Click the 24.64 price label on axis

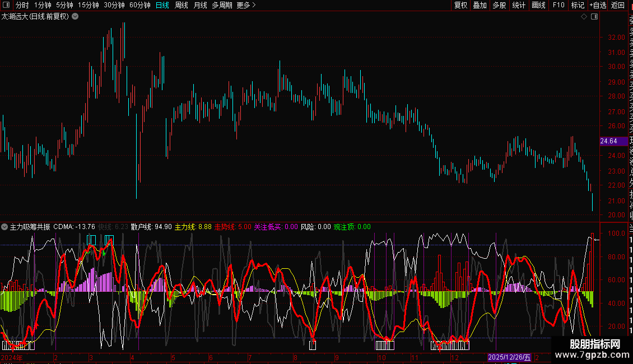(608, 141)
